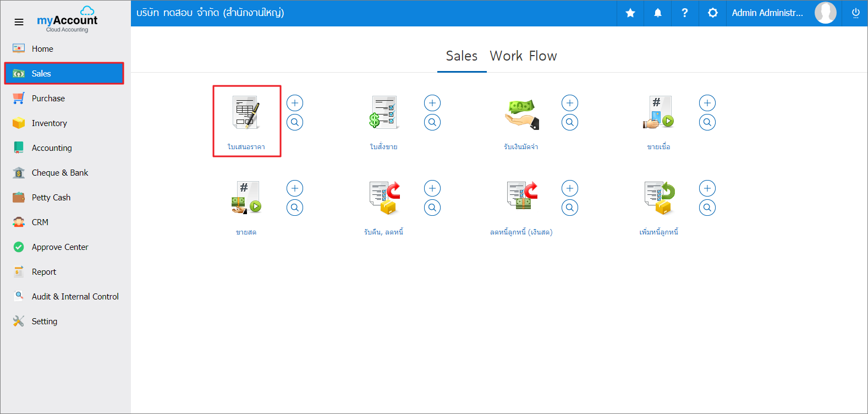The width and height of the screenshot is (868, 414).
Task: Open the ใบสั่งขาย sales order icon
Action: (x=384, y=113)
